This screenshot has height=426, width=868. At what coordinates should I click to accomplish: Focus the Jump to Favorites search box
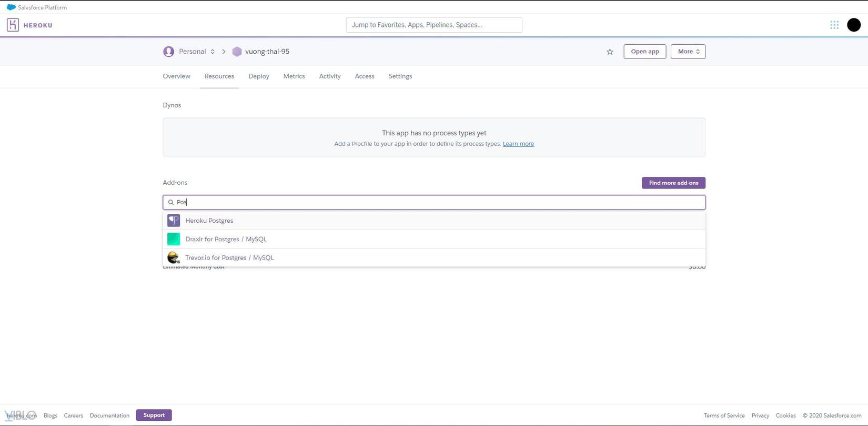[434, 25]
